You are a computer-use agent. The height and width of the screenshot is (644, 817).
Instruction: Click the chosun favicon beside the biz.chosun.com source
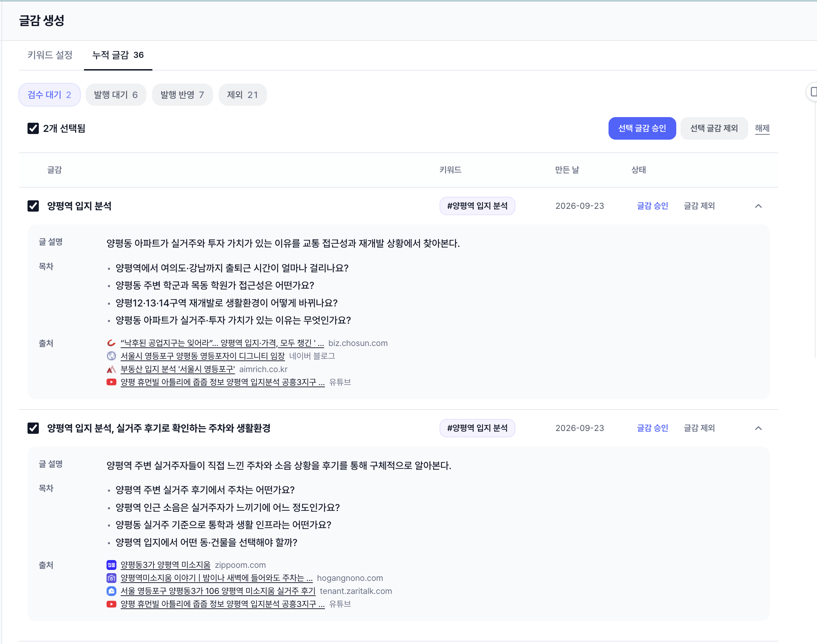pos(111,343)
